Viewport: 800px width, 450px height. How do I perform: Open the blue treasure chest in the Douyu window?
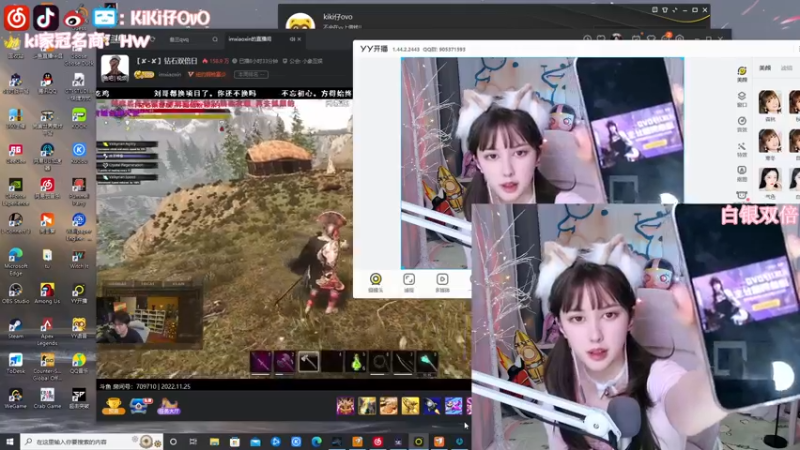[x=140, y=406]
